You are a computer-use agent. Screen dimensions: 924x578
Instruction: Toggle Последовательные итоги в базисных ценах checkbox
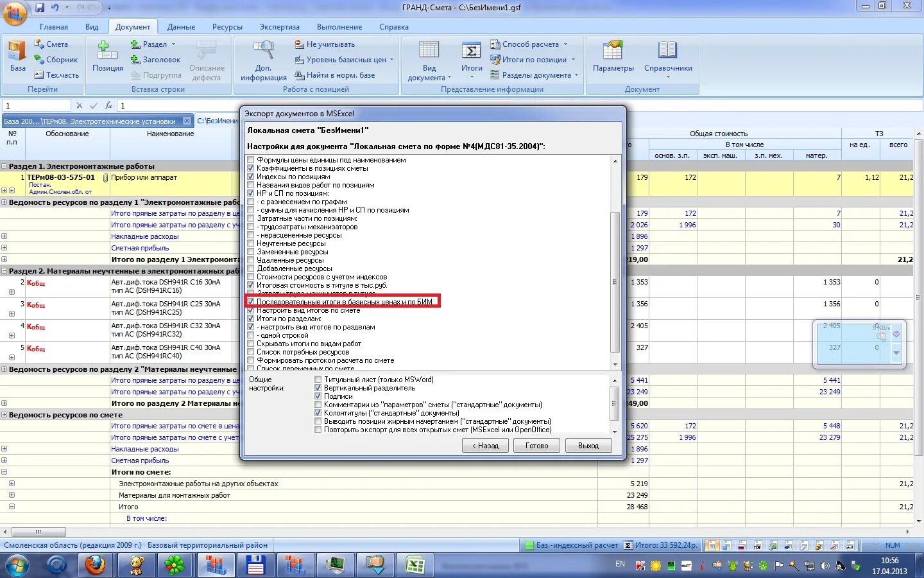pos(251,302)
